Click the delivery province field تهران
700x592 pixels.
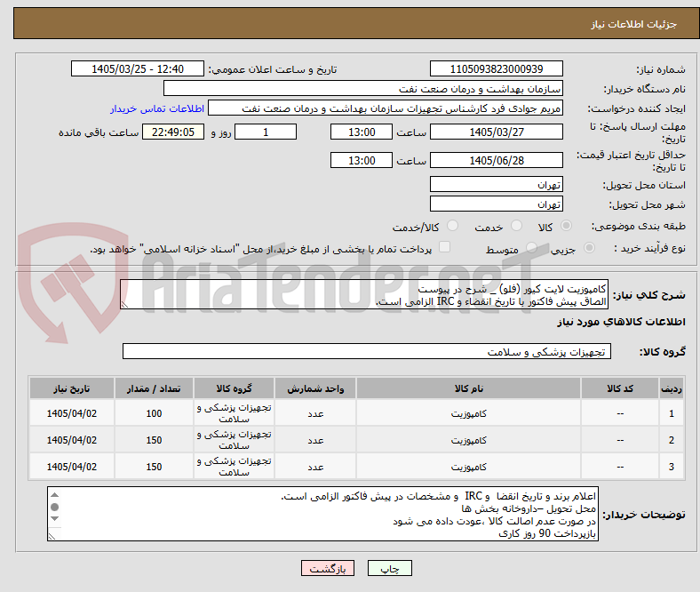click(497, 184)
